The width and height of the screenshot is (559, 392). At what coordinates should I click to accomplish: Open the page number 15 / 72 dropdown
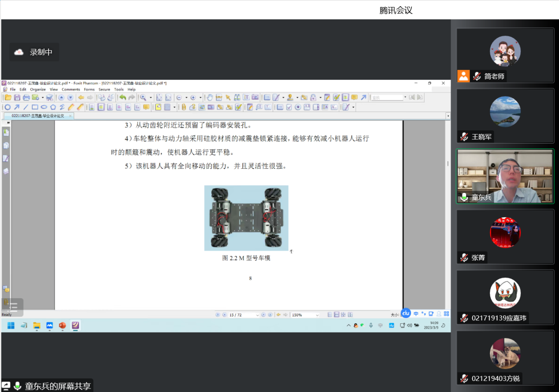(257, 315)
